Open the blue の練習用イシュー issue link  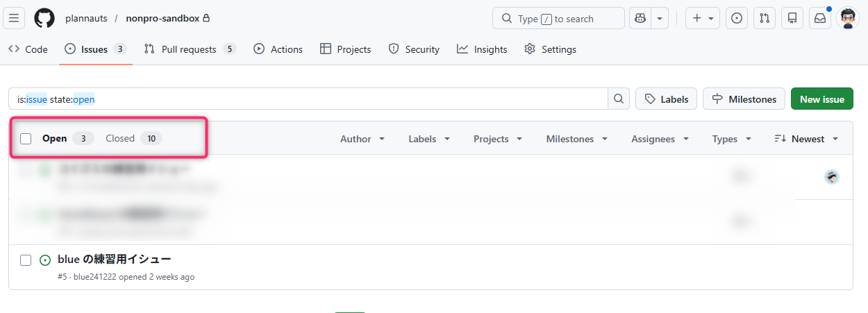click(114, 260)
